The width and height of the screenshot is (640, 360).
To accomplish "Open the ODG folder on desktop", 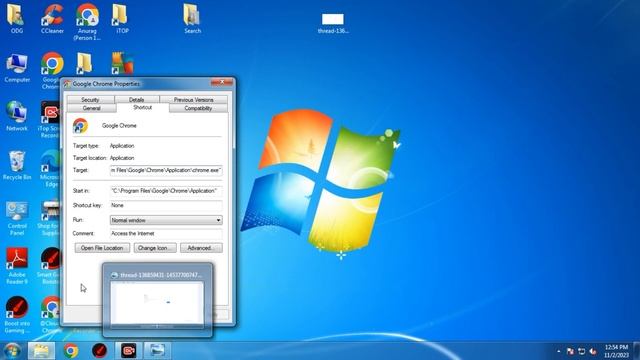I will coord(16,18).
